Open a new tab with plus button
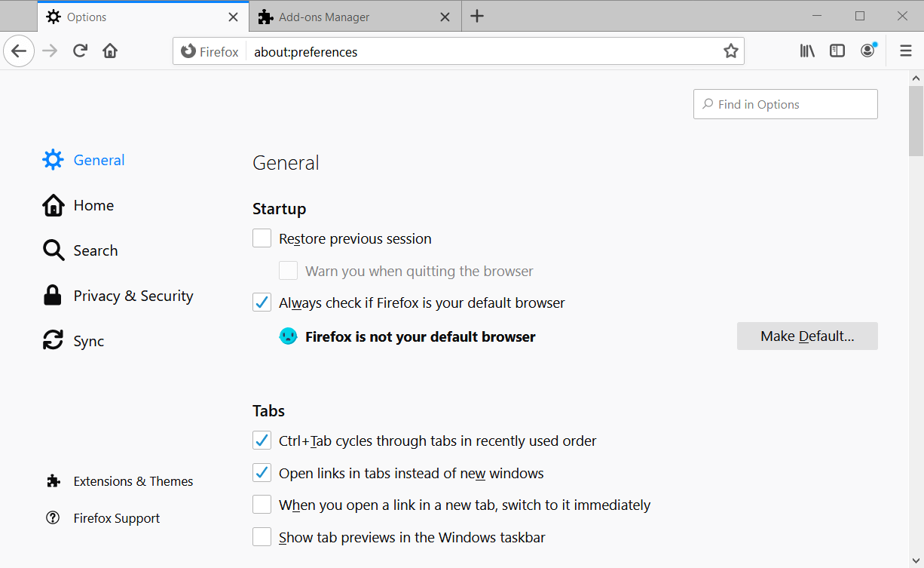Image resolution: width=924 pixels, height=568 pixels. tap(477, 17)
